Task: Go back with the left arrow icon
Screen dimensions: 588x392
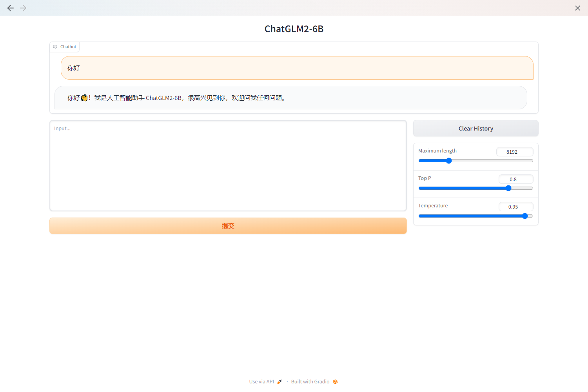Action: [x=11, y=8]
